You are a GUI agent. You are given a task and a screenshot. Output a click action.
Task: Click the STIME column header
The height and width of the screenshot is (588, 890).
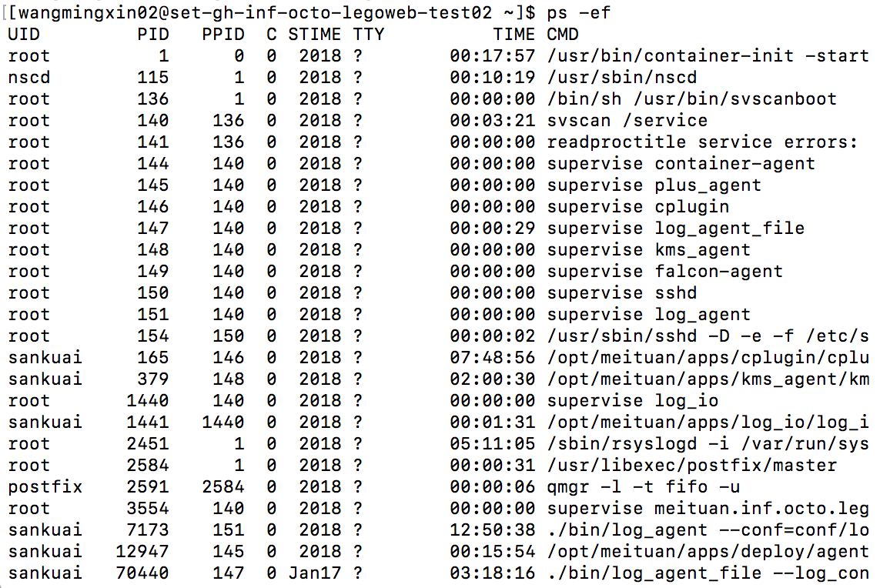[x=314, y=34]
